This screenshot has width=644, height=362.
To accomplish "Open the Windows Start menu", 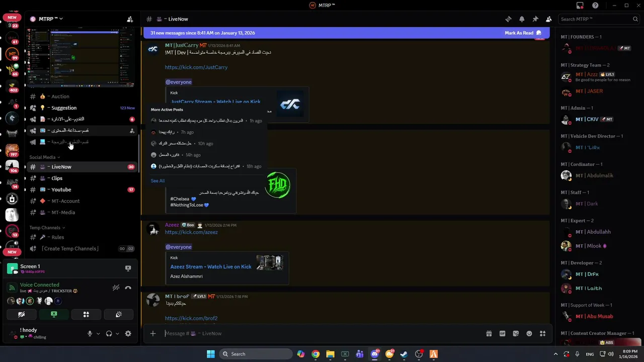I will pyautogui.click(x=210, y=354).
